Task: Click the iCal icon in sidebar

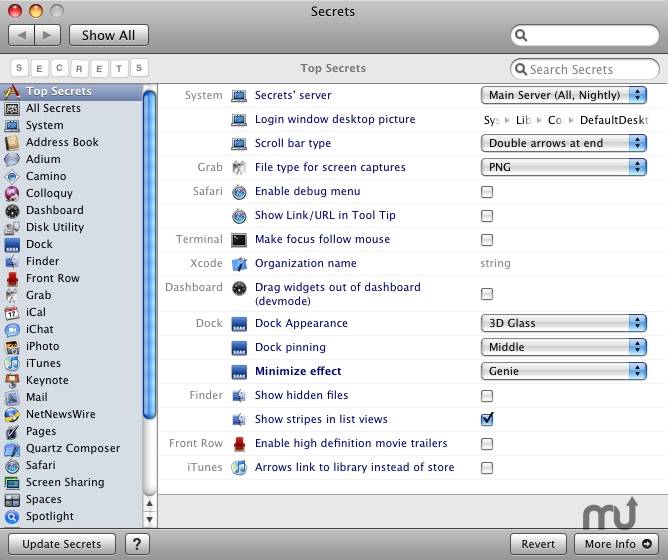Action: point(12,313)
